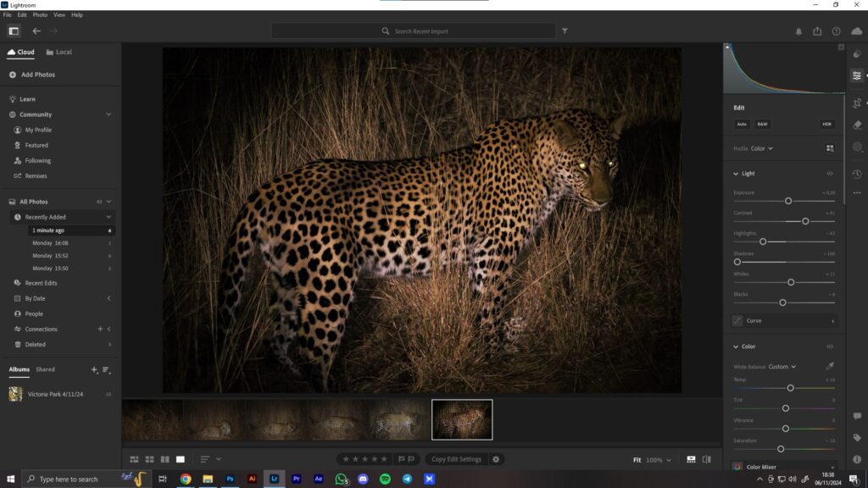868x488 pixels.
Task: Open Versions history clock icon
Action: pos(857,174)
